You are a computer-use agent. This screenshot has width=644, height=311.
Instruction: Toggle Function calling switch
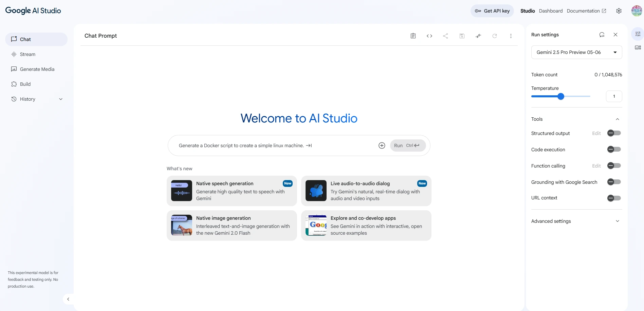614,166
